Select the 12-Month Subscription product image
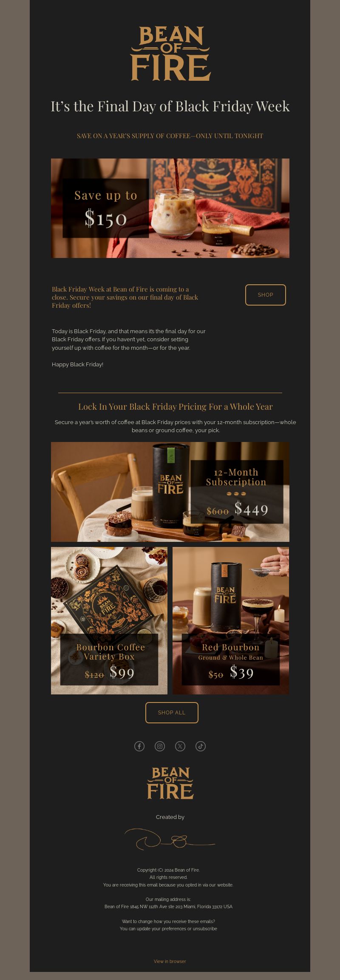Image resolution: width=340 pixels, height=980 pixels. (x=170, y=492)
